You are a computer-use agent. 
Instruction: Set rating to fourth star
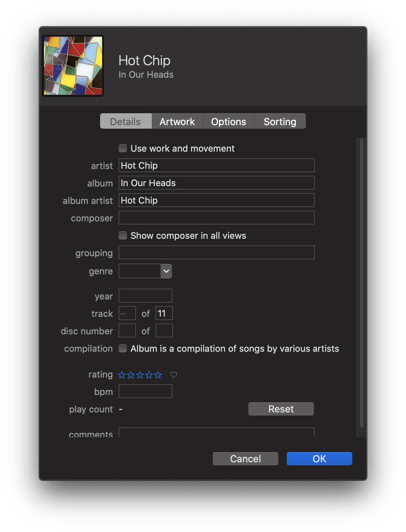pos(149,375)
